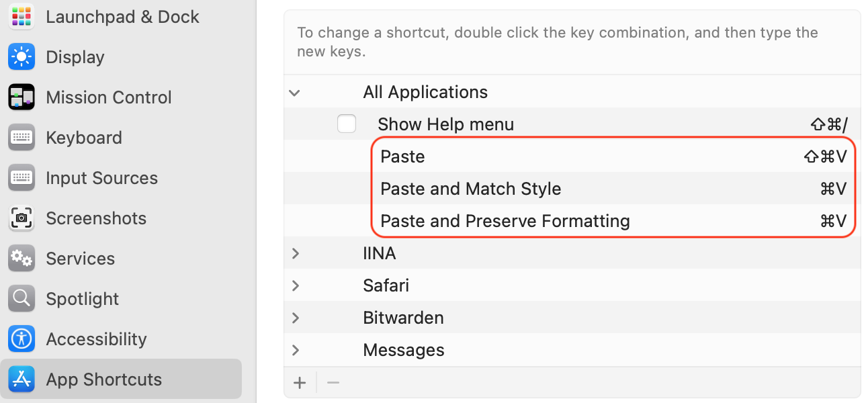Expand the Bitwarden shortcuts group
The image size is (868, 403).
295,318
